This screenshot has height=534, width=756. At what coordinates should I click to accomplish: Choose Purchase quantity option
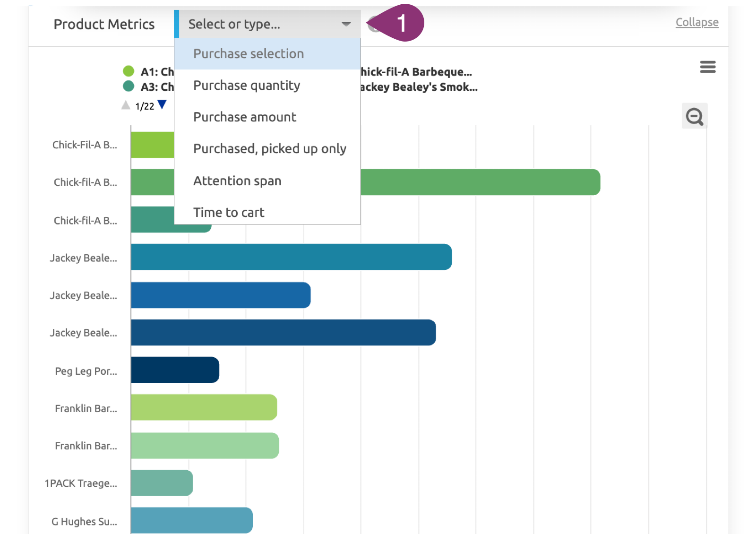point(247,86)
